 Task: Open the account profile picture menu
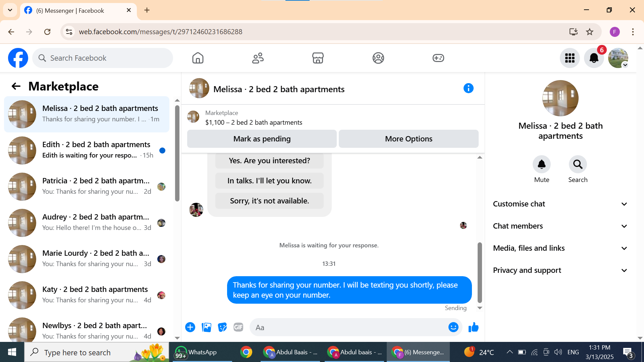coord(618,58)
